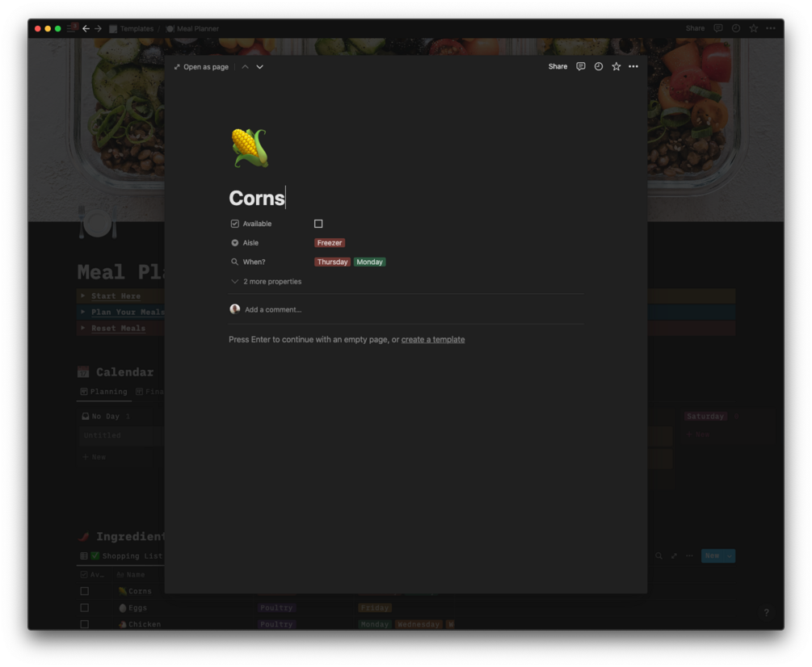Click the create a template link
Viewport: 812px width, 667px height.
pyautogui.click(x=433, y=339)
